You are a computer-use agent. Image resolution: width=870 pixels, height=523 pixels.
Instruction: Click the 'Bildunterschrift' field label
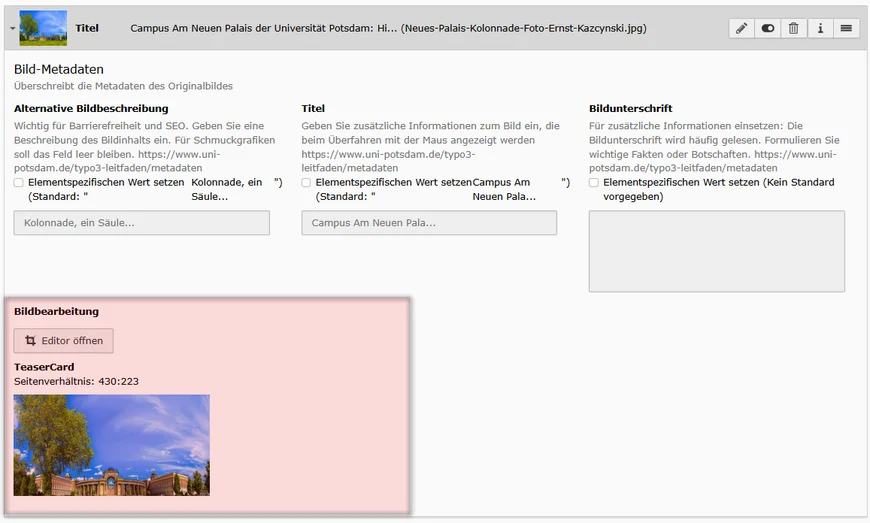pos(630,108)
